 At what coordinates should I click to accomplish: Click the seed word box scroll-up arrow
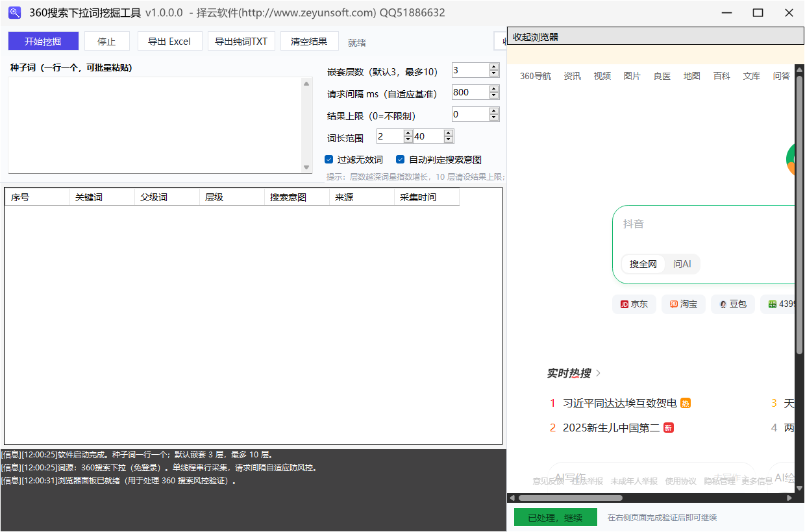tap(307, 83)
